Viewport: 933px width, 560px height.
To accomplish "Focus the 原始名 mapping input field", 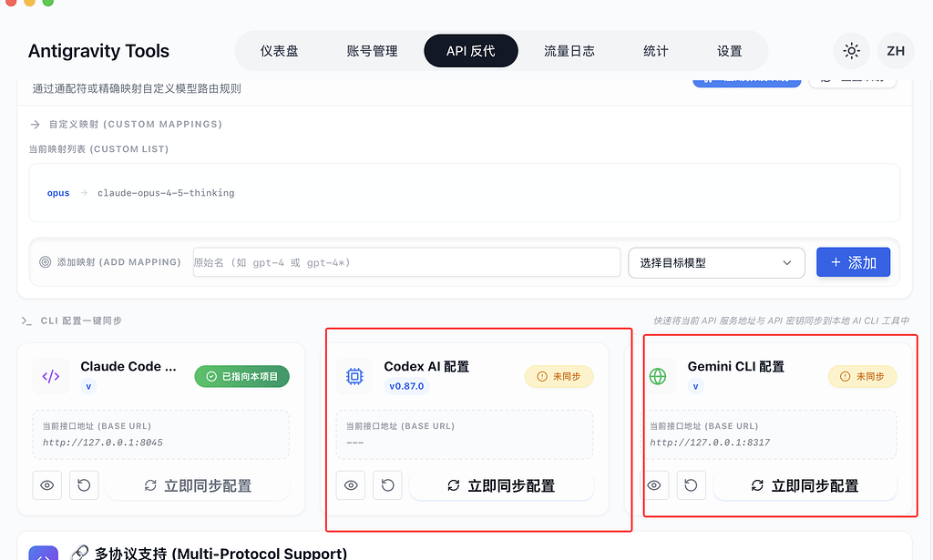I will (406, 262).
